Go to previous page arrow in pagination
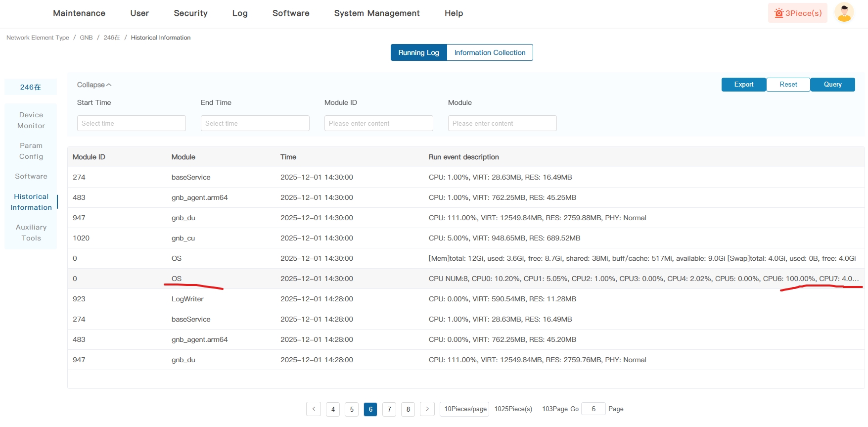The image size is (868, 427). (314, 409)
